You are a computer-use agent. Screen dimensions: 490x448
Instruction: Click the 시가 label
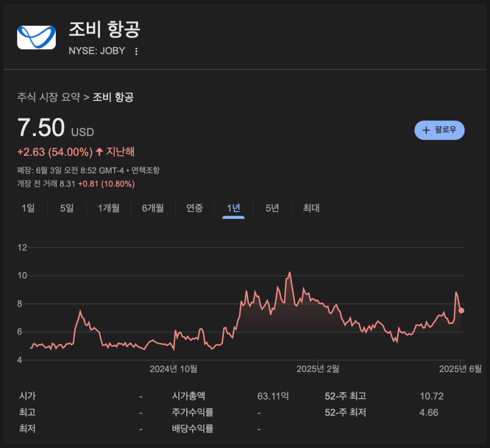point(27,396)
